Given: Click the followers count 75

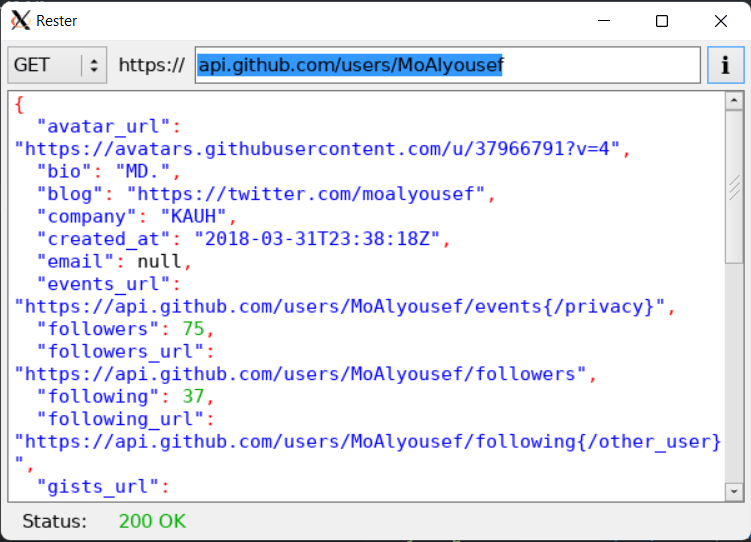Looking at the screenshot, I should point(193,329).
